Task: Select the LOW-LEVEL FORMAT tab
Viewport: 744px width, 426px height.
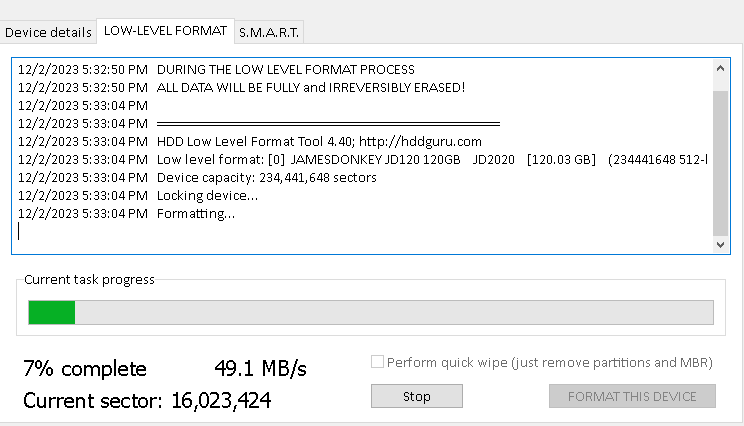Action: coord(165,31)
